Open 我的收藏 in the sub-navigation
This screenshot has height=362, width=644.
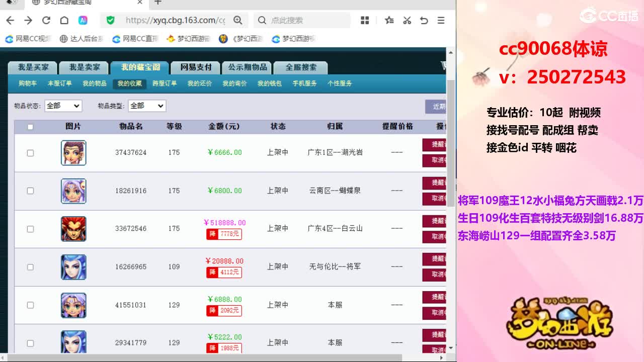pyautogui.click(x=130, y=84)
